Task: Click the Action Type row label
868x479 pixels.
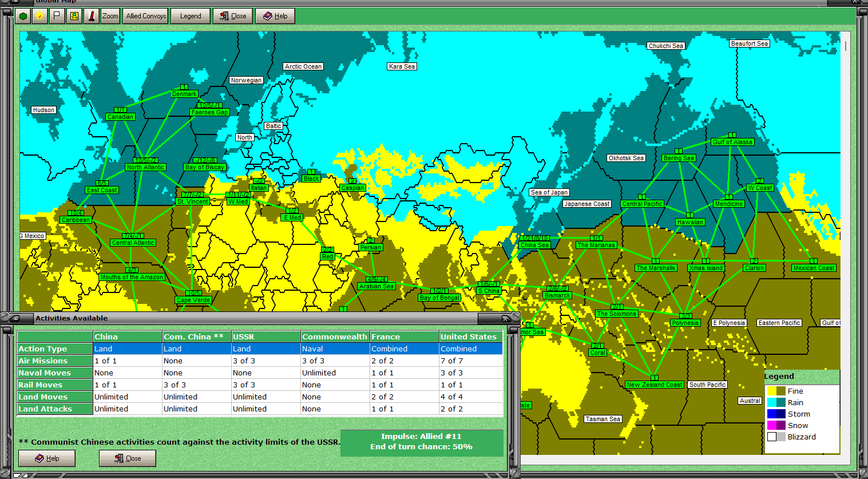Action: coord(55,349)
